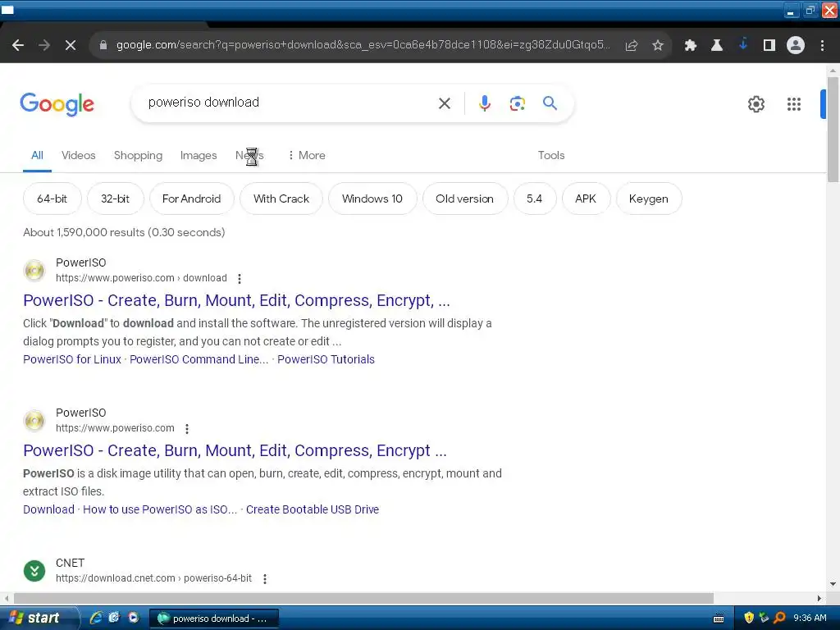
Task: Select the APK chip
Action: pyautogui.click(x=586, y=199)
